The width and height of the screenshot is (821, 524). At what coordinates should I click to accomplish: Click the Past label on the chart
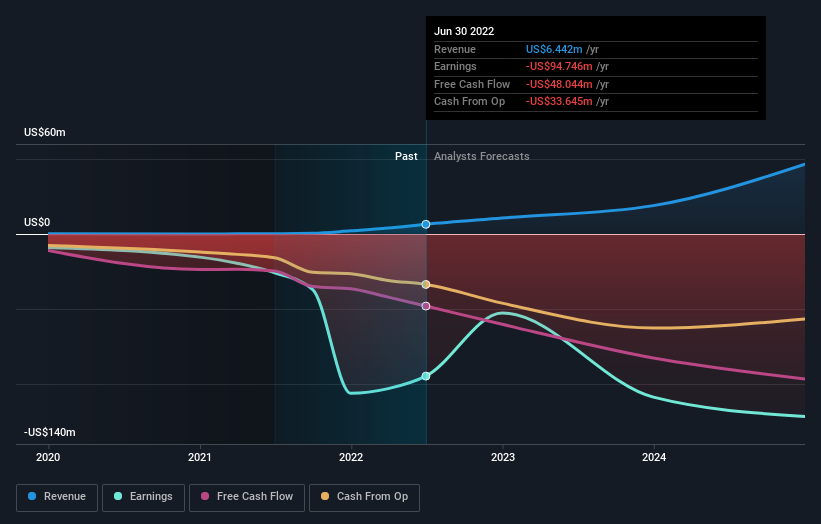[406, 156]
